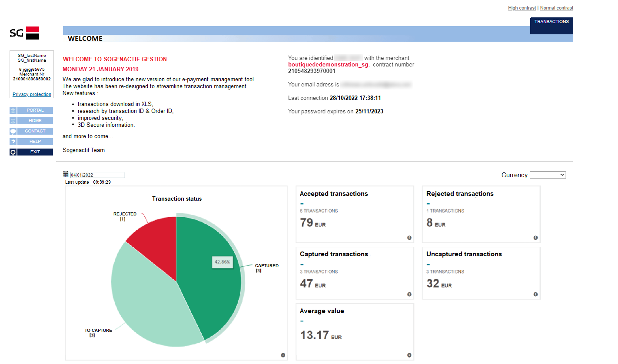
Task: Open the TRANSACTIONS tab
Action: [552, 25]
